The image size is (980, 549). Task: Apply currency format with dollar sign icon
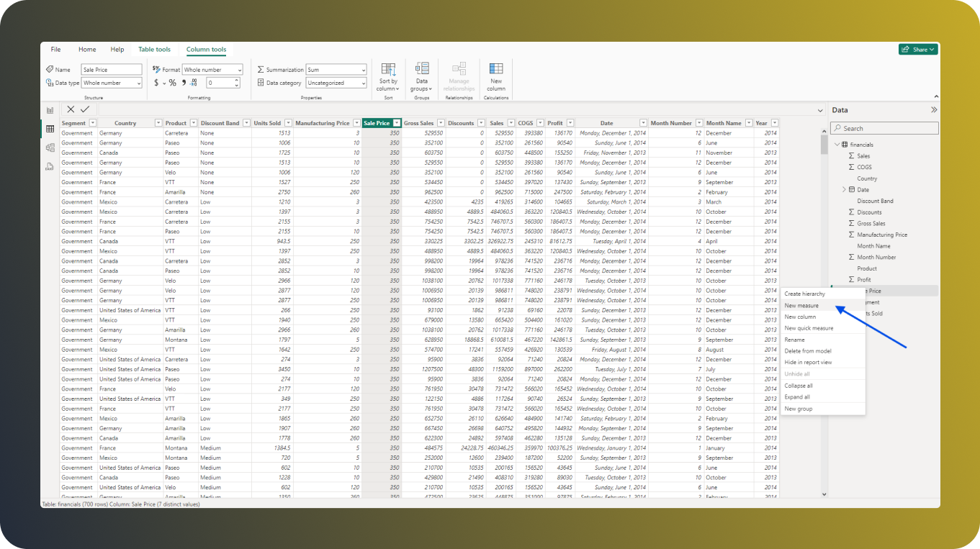click(x=156, y=83)
